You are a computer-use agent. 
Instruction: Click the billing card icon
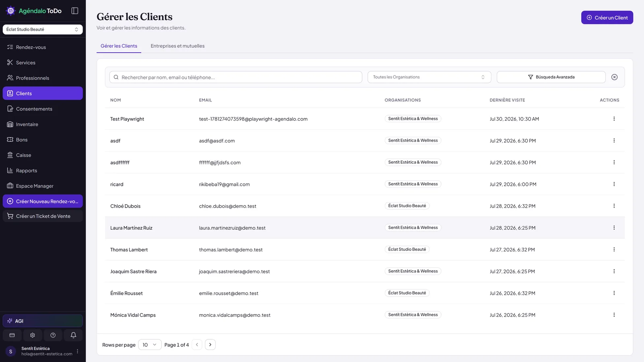point(12,335)
